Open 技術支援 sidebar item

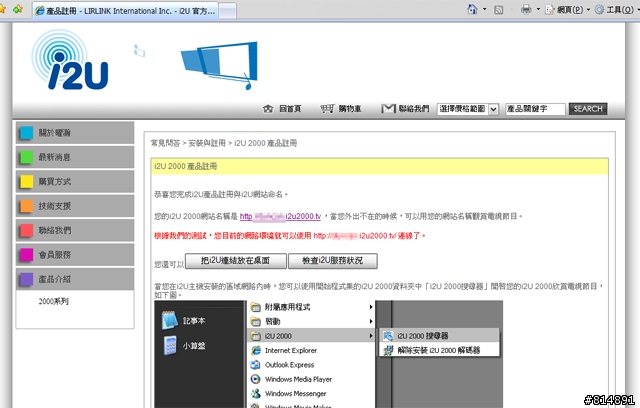[75, 206]
